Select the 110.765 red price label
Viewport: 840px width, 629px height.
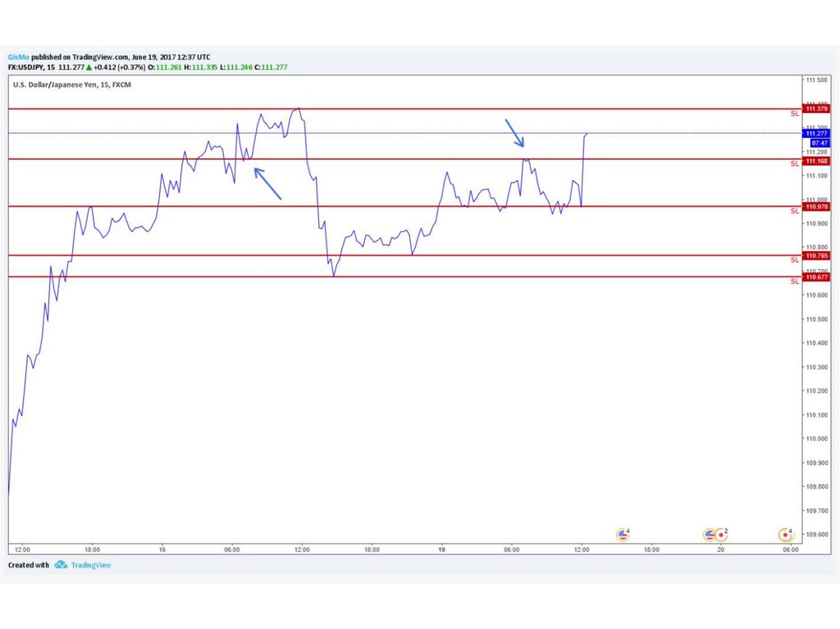tap(817, 256)
